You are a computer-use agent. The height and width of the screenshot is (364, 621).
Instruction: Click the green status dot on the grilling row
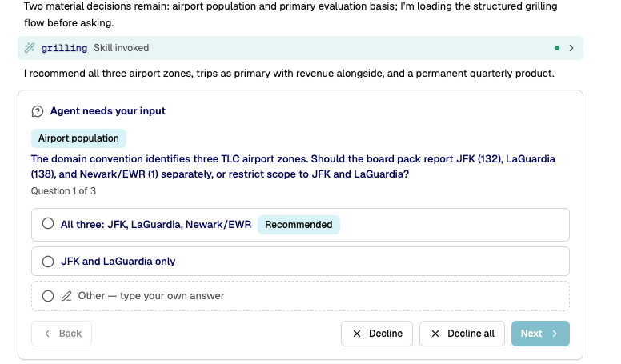pyautogui.click(x=557, y=48)
